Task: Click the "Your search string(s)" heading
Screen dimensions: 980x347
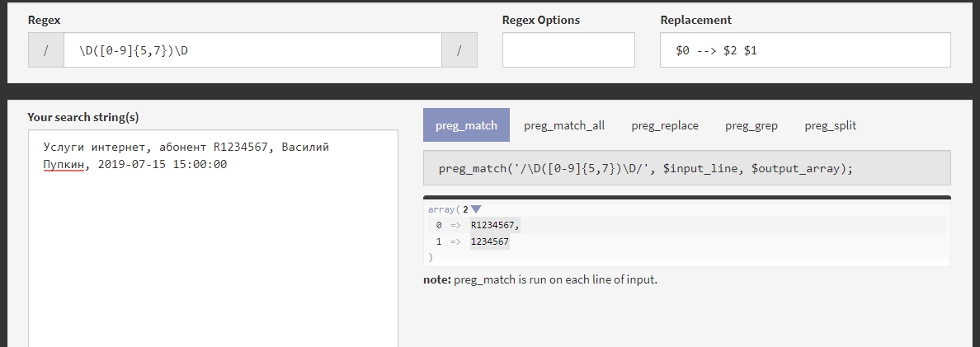Action: click(83, 117)
